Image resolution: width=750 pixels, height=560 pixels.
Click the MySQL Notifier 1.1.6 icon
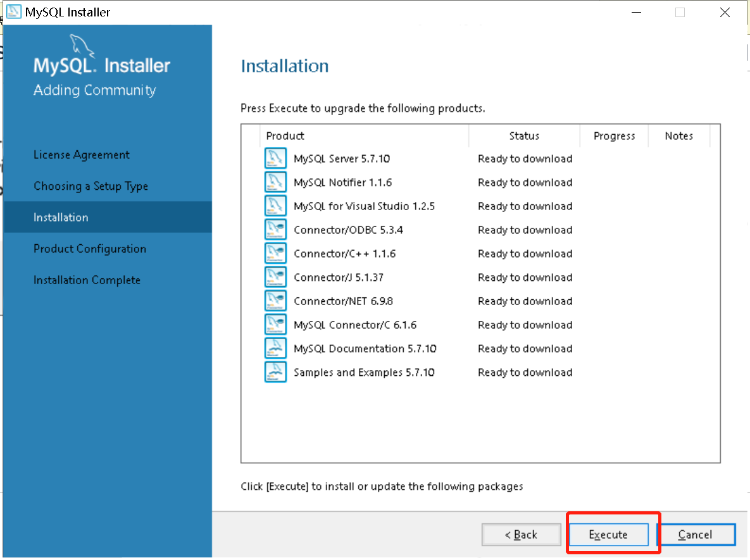(x=275, y=182)
